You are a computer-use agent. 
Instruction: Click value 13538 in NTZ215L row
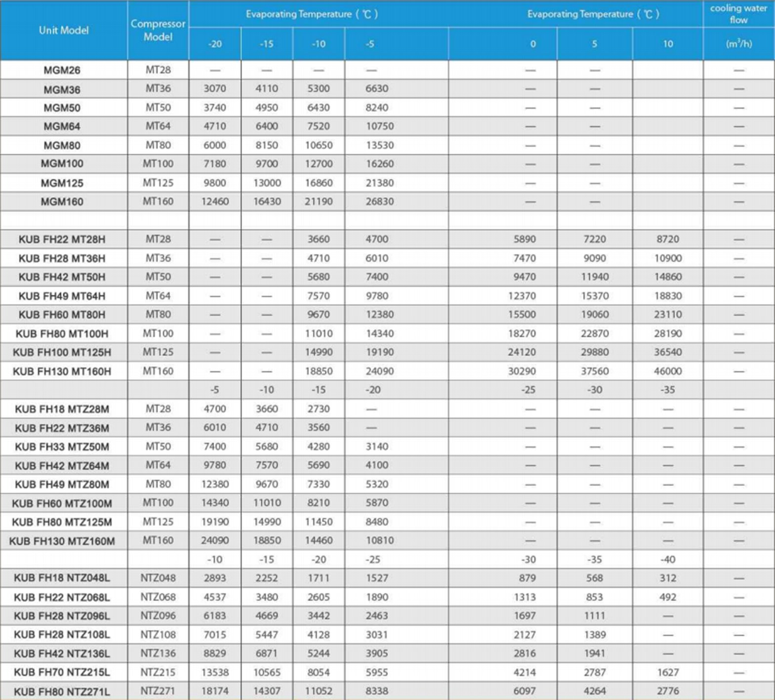point(215,672)
